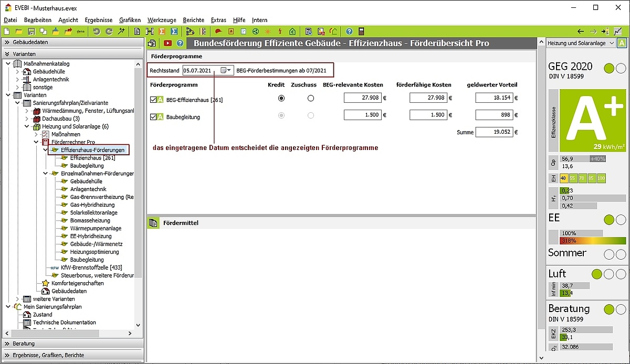
Task: Click the green radiation symbol toolbar icon
Action: click(255, 31)
